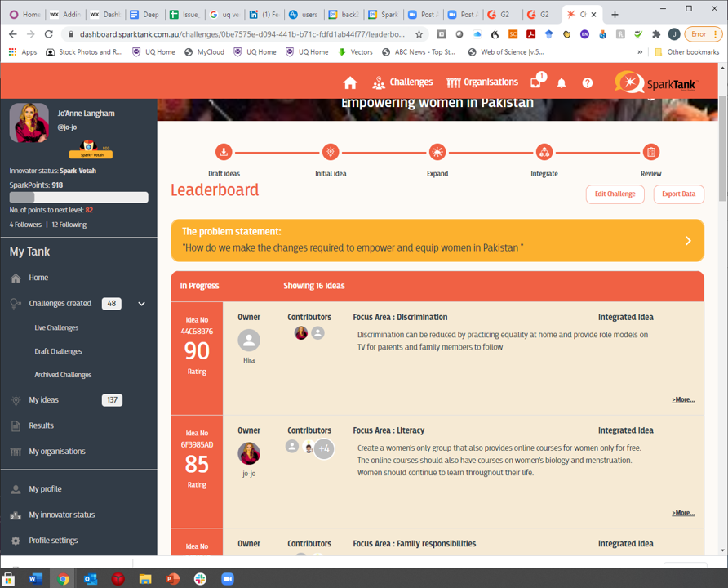Open the Review stage icon
Viewport: 728px width, 588px height.
pyautogui.click(x=650, y=152)
